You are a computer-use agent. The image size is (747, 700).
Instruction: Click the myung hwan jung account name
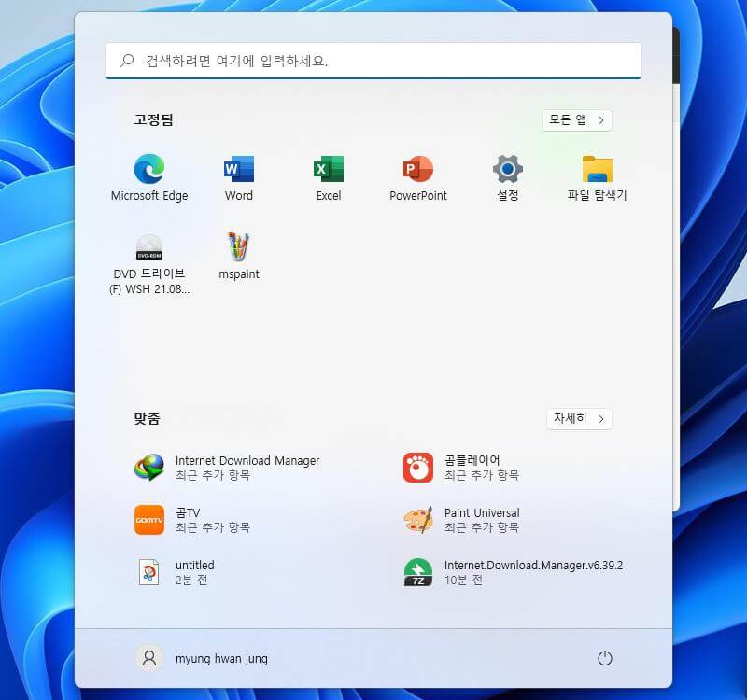[x=221, y=659]
